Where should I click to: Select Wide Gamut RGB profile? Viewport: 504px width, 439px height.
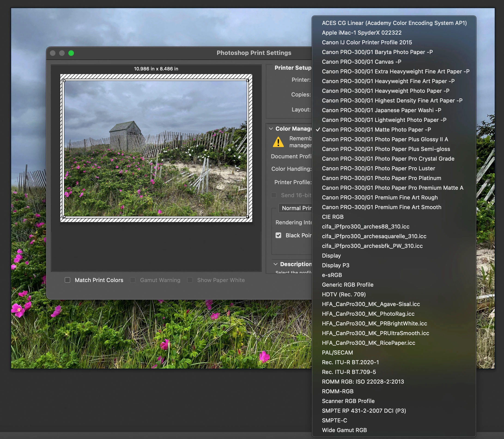[x=344, y=430]
